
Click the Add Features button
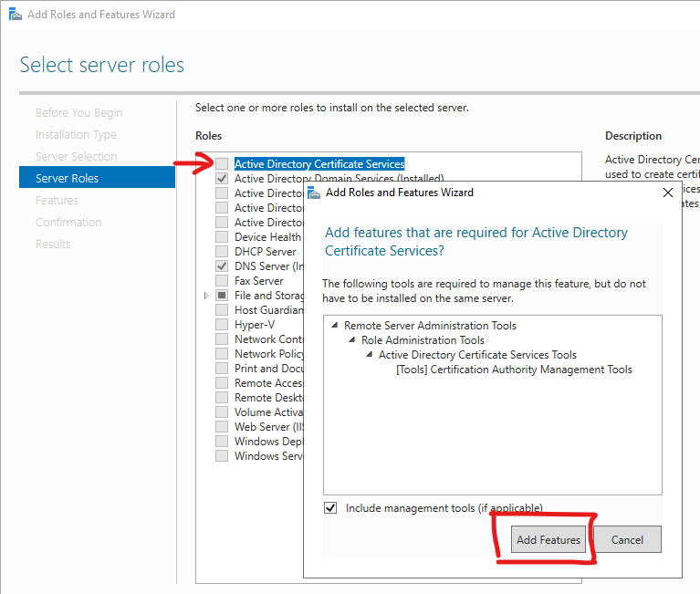(x=548, y=539)
